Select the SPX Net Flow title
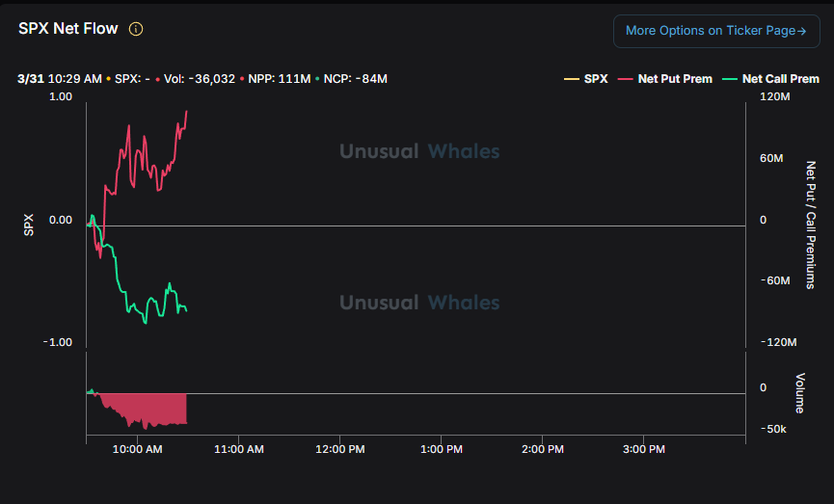Viewport: 834px width, 504px height. pos(68,29)
